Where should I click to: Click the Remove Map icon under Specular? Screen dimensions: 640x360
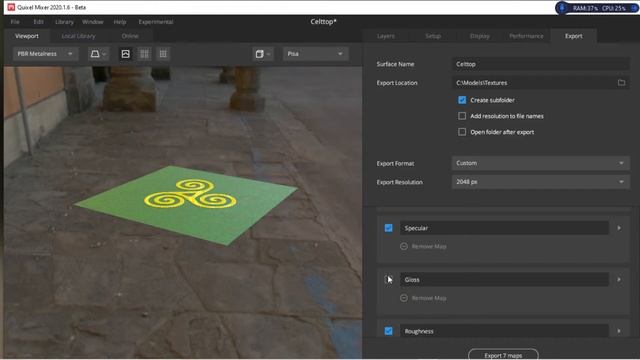pos(404,247)
